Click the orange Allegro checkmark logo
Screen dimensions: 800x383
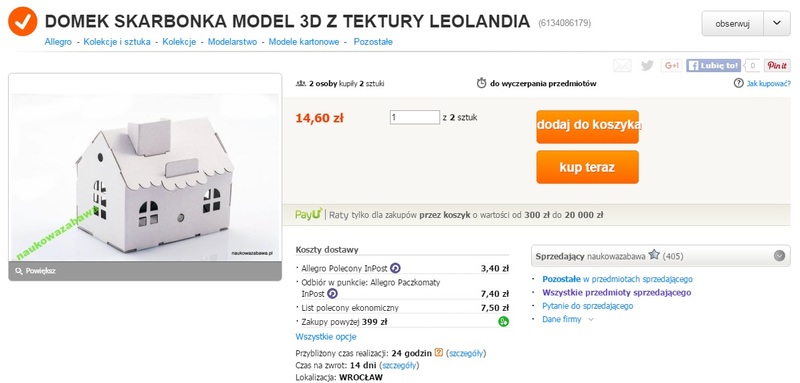point(22,21)
